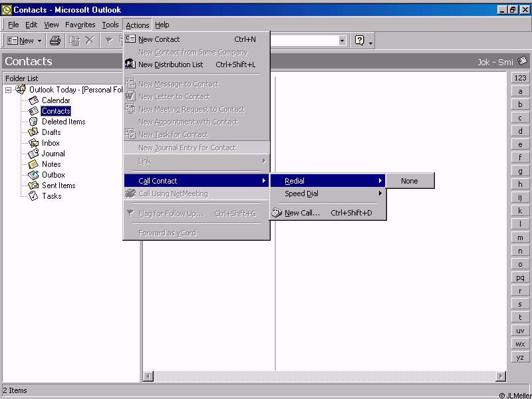Jump to contacts under the pq index
Screen dimensions: 532x399
point(520,277)
